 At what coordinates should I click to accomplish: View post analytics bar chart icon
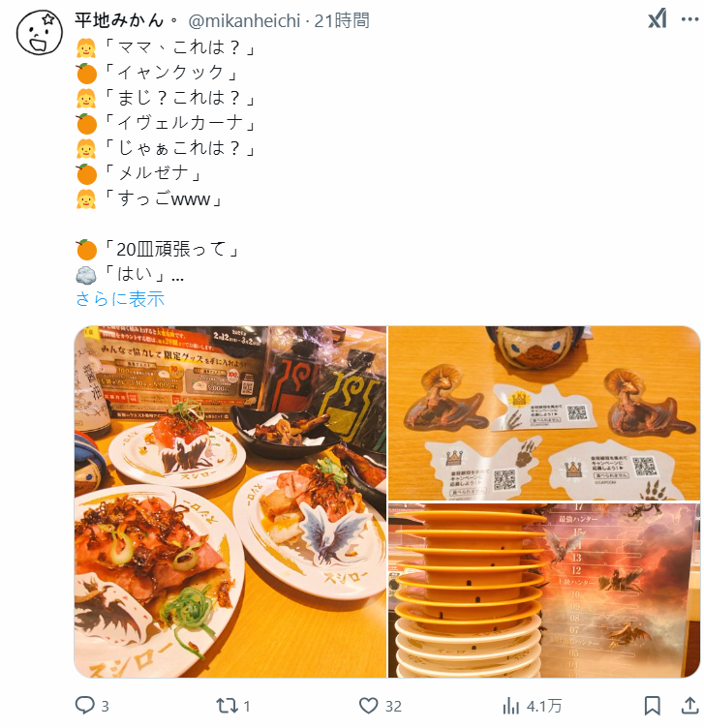tap(511, 706)
